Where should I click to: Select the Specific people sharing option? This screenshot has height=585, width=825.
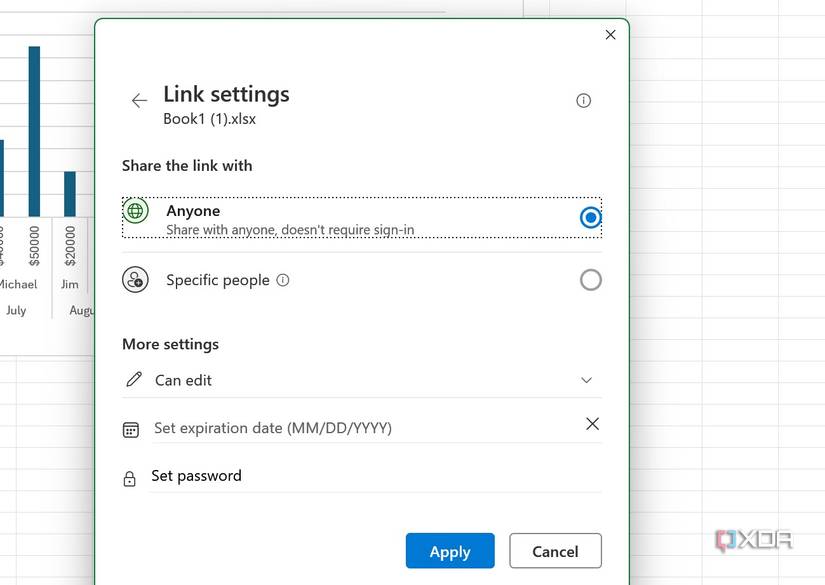(590, 280)
